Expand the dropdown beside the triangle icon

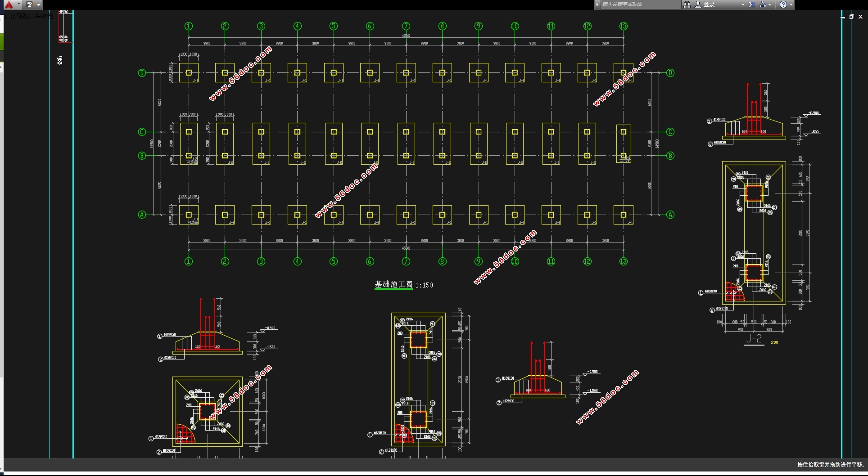pos(770,4)
